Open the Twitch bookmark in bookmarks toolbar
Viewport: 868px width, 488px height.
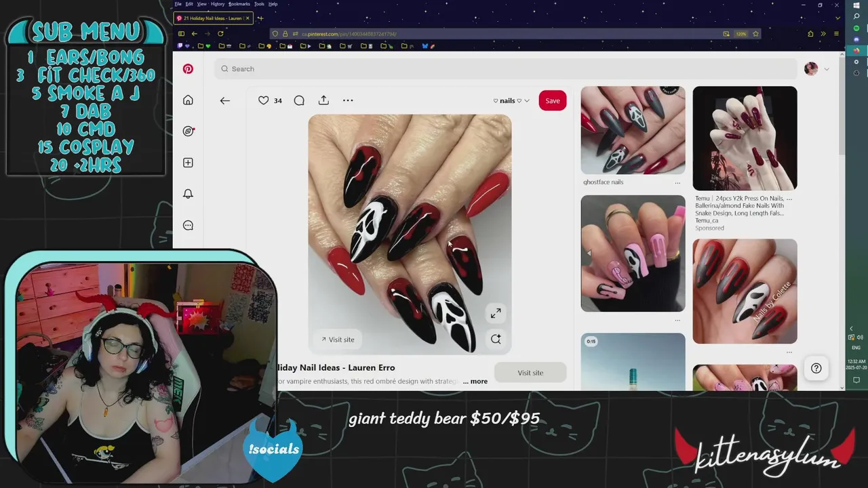(x=180, y=46)
